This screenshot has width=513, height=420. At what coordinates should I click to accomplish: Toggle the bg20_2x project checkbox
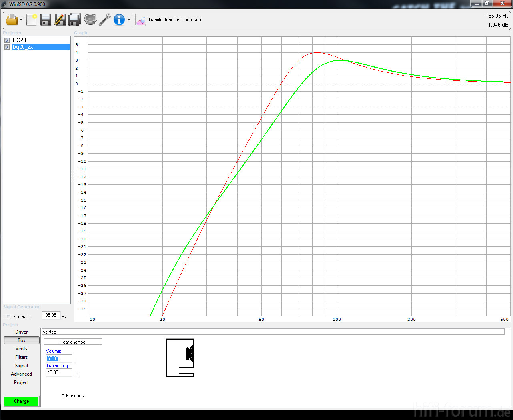[7, 47]
